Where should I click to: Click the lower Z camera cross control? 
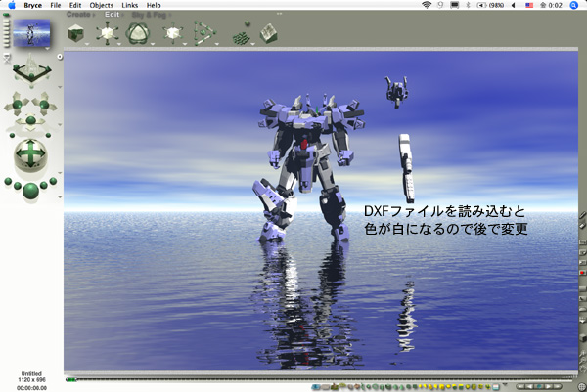[30, 121]
